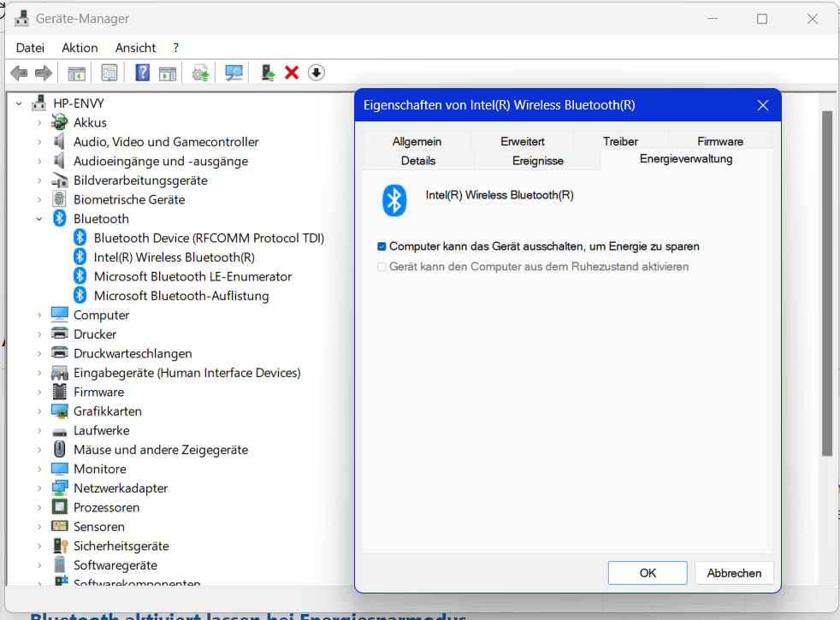Expand the Laufwerke category
This screenshot has width=840, height=620.
pos(39,430)
